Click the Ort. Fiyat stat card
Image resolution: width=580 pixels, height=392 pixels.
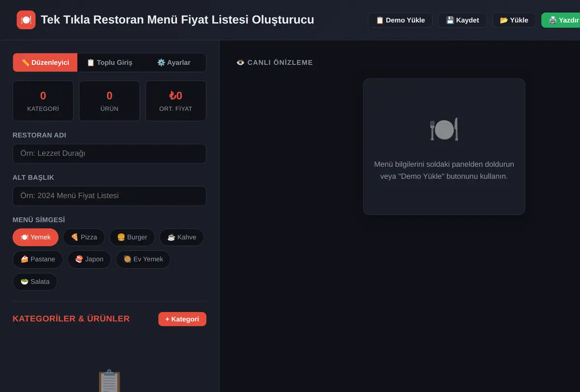pyautogui.click(x=176, y=101)
